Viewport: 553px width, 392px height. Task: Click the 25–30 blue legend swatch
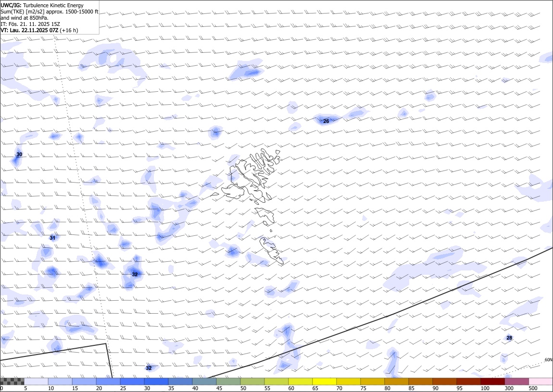[132, 381]
